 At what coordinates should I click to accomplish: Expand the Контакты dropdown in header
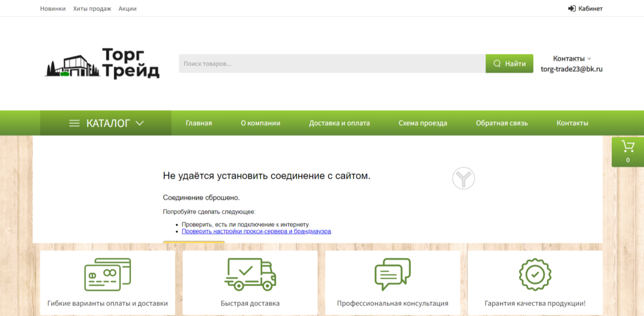pos(572,58)
